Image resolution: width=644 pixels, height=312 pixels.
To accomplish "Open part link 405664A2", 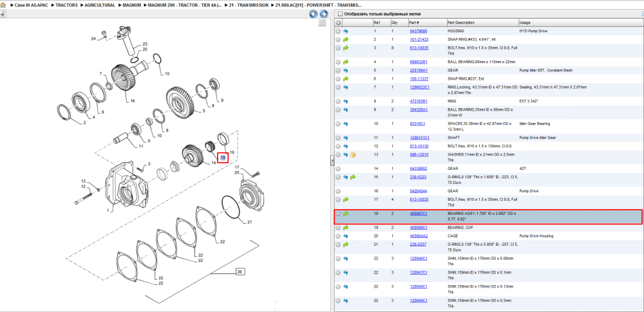I will tap(419, 236).
